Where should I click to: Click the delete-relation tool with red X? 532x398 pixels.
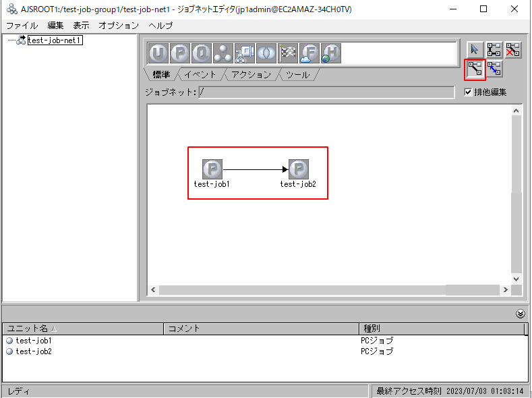pyautogui.click(x=512, y=50)
